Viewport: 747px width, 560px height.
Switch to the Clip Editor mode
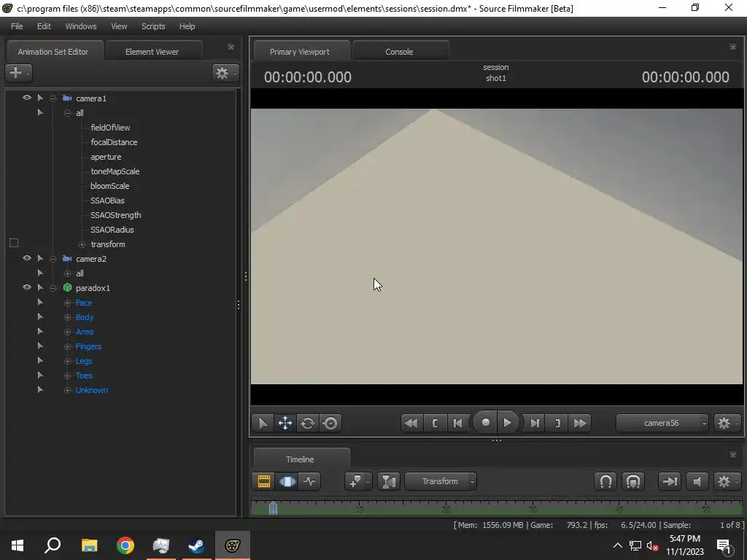263,481
